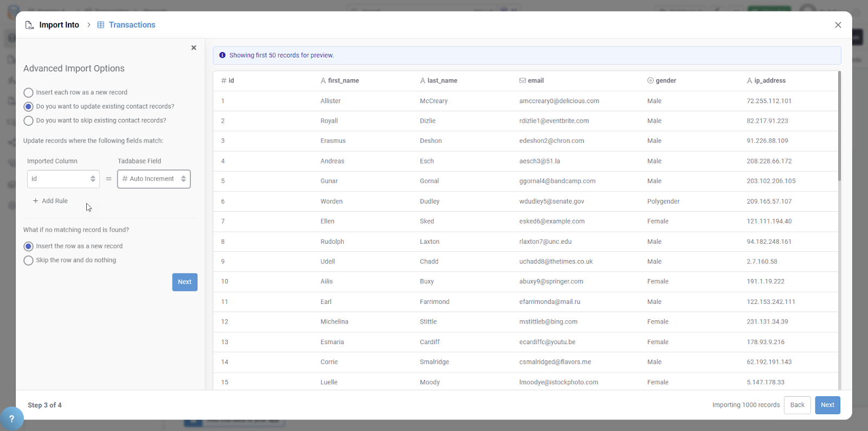Click the Transactions table icon

pyautogui.click(x=100, y=25)
